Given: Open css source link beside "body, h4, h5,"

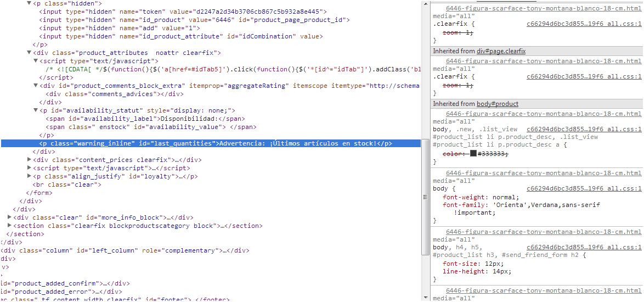Looking at the screenshot, I should (x=584, y=247).
